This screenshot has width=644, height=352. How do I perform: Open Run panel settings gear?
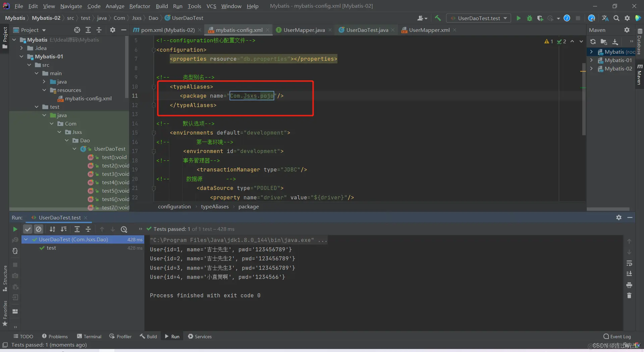pyautogui.click(x=619, y=217)
